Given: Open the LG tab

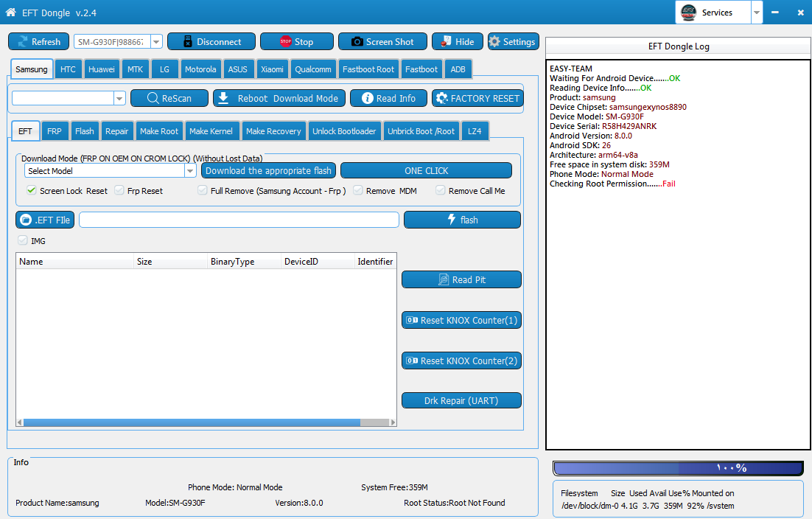Looking at the screenshot, I should pyautogui.click(x=164, y=69).
